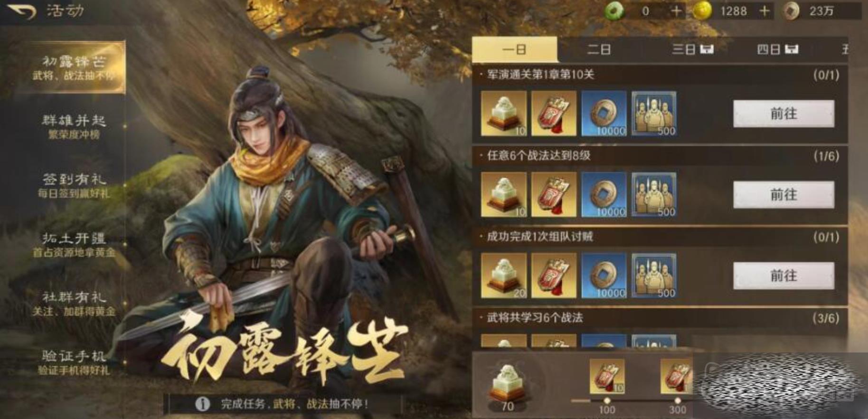
Task: Open 验证手机 phone verification entry
Action: (74, 362)
